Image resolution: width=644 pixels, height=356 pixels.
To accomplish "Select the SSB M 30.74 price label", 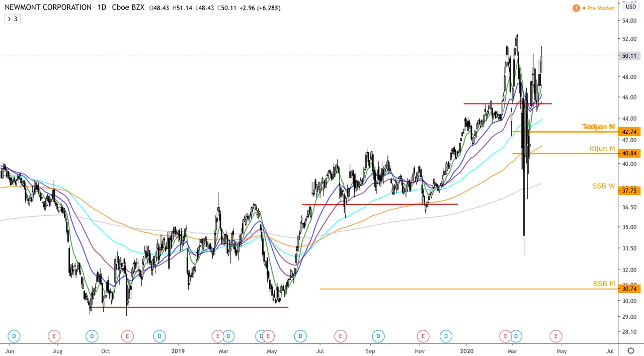I will tap(630, 289).
